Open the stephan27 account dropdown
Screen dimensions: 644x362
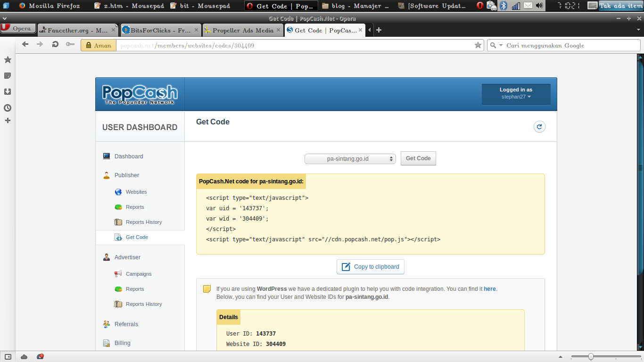[x=516, y=94]
